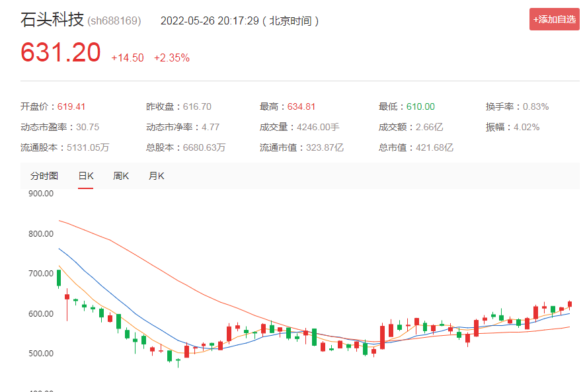Click the first green candlestick near 700

(x=59, y=278)
